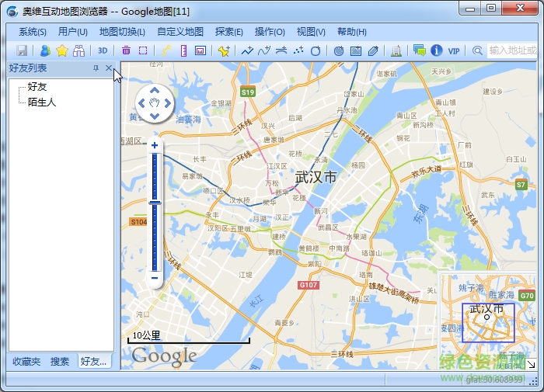Switch to the 搜索 tab
This screenshot has width=544, height=392.
[x=60, y=362]
